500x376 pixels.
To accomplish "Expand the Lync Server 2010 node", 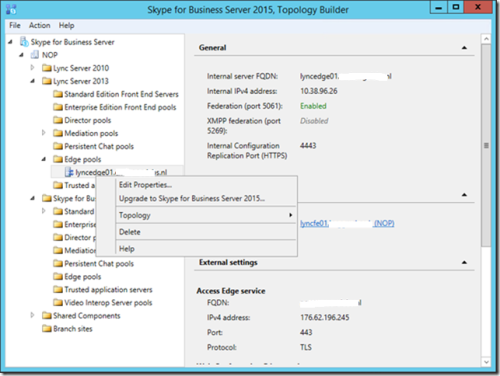I will pyautogui.click(x=32, y=68).
